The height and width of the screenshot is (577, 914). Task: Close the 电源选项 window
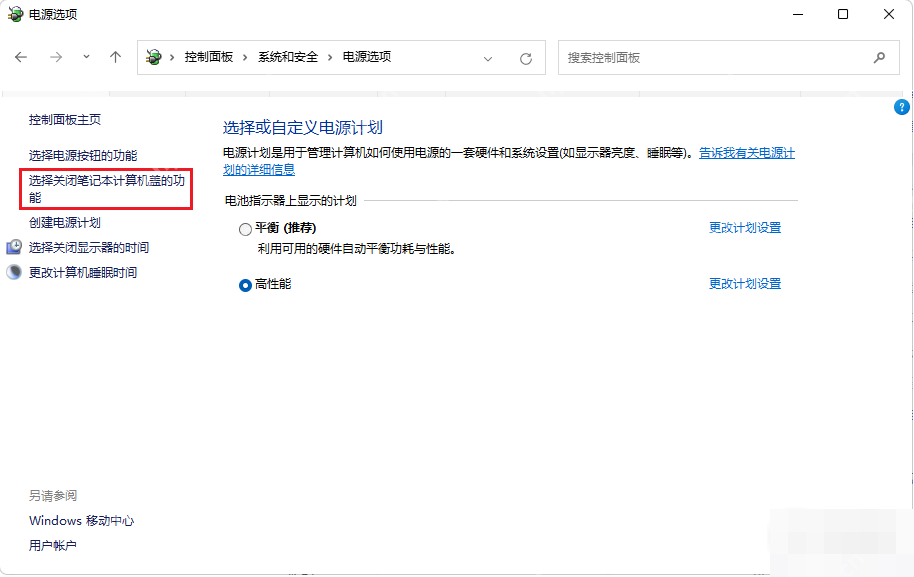(x=888, y=14)
